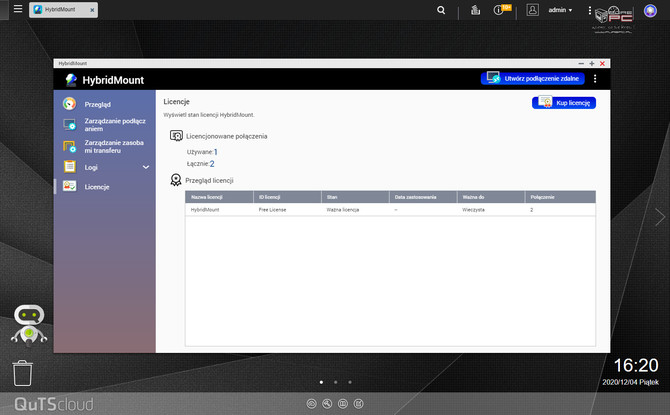Sort by Nazwa licencji column header

pos(219,197)
